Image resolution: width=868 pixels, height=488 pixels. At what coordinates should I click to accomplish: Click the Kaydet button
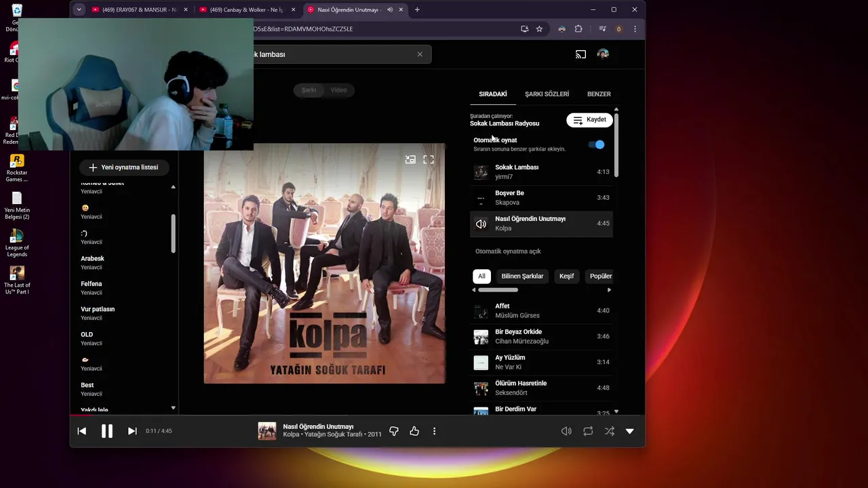pyautogui.click(x=589, y=120)
